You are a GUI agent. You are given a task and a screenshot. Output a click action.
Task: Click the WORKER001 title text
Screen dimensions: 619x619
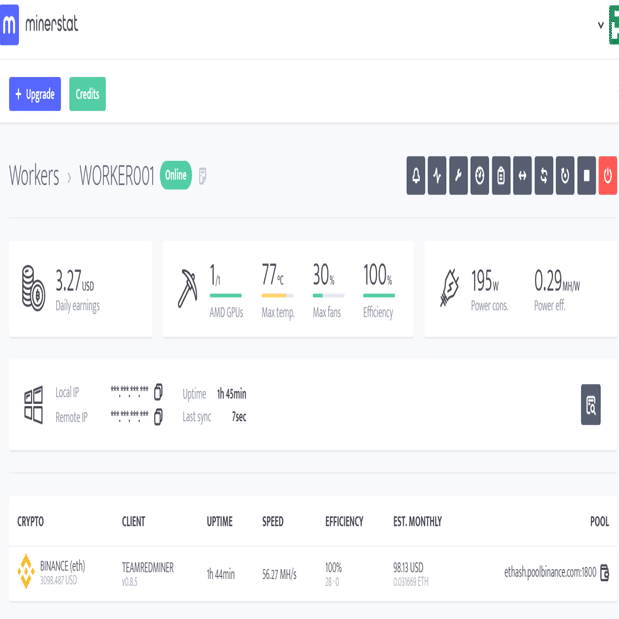click(117, 176)
